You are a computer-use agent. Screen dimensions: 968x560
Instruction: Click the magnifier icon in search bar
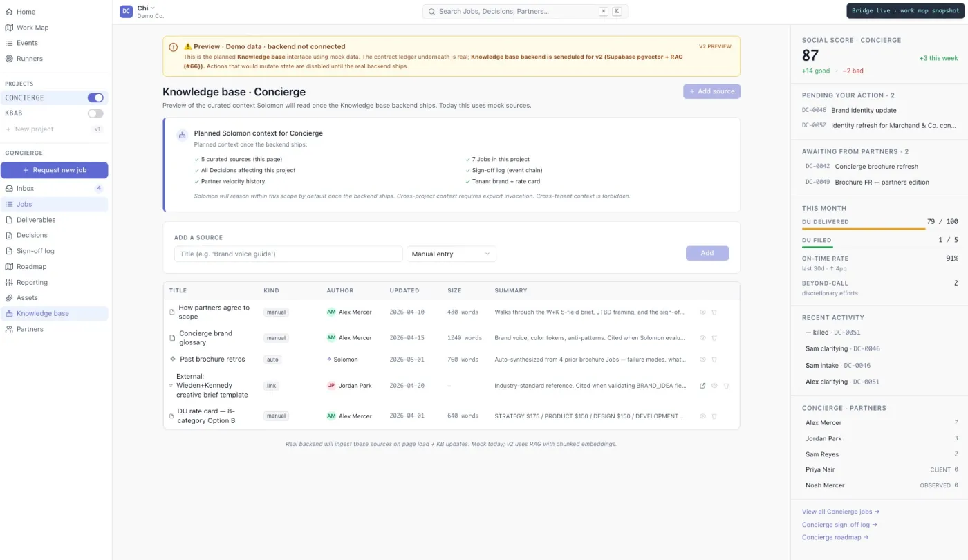[x=432, y=12]
